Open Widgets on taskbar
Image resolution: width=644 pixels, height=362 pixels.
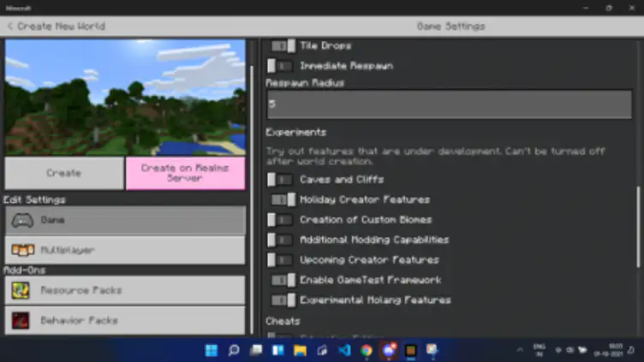pyautogui.click(x=278, y=350)
